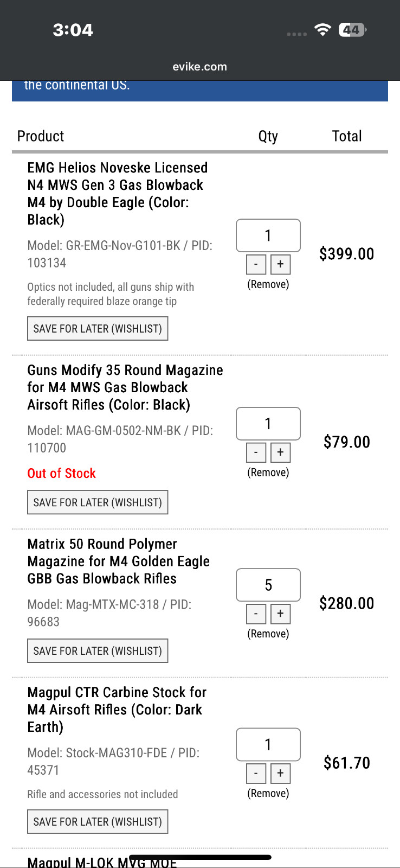This screenshot has height=868, width=400.
Task: Increase Magpul CTR Carbine Stock quantity
Action: click(x=280, y=773)
